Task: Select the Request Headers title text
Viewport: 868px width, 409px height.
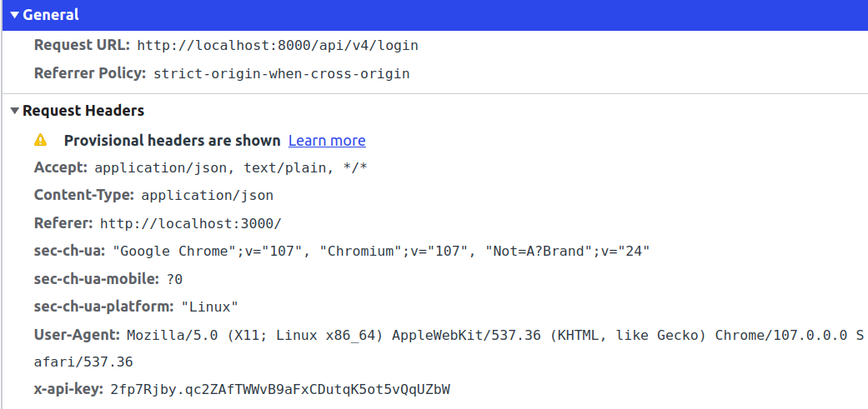Action: 83,111
